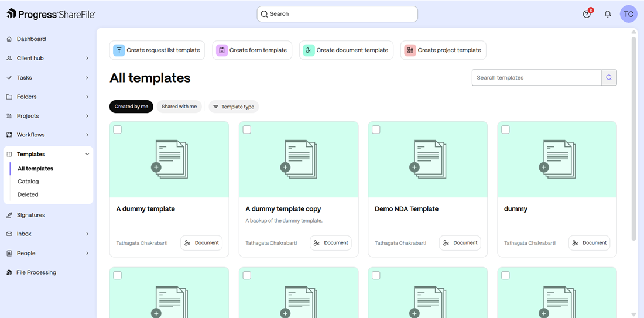The width and height of the screenshot is (644, 318).
Task: Open All templates in the sidebar
Action: pyautogui.click(x=35, y=169)
